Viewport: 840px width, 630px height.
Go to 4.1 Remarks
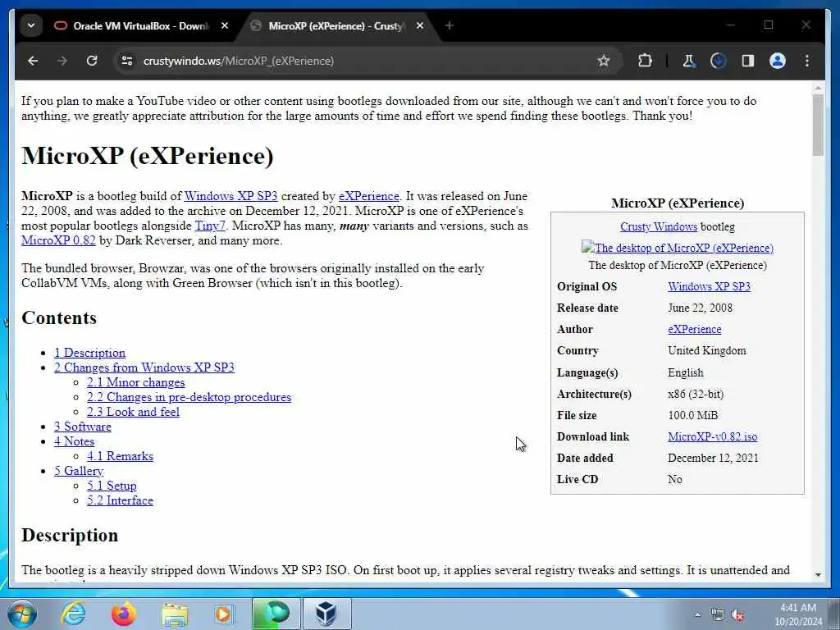(x=120, y=456)
